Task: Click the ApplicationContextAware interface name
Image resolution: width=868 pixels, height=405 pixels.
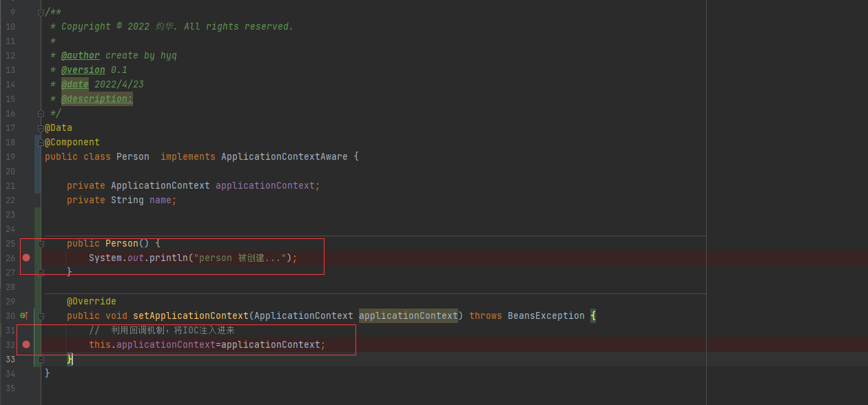Action: point(284,156)
